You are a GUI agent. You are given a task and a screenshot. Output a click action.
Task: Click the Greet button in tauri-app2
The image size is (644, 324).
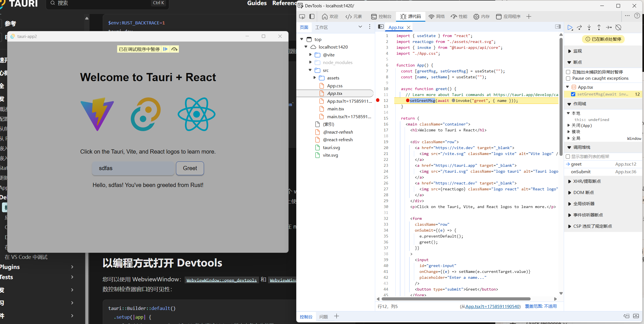[x=190, y=168]
